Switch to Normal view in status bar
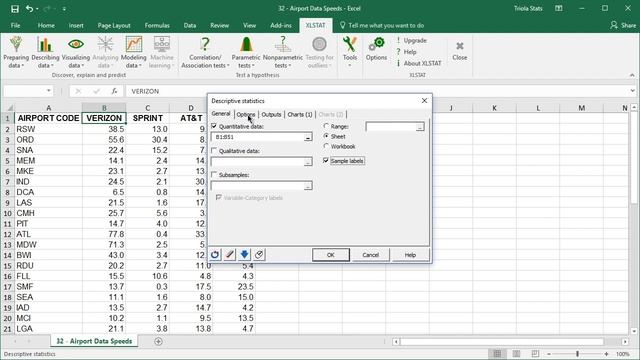The height and width of the screenshot is (360, 640). click(x=497, y=354)
